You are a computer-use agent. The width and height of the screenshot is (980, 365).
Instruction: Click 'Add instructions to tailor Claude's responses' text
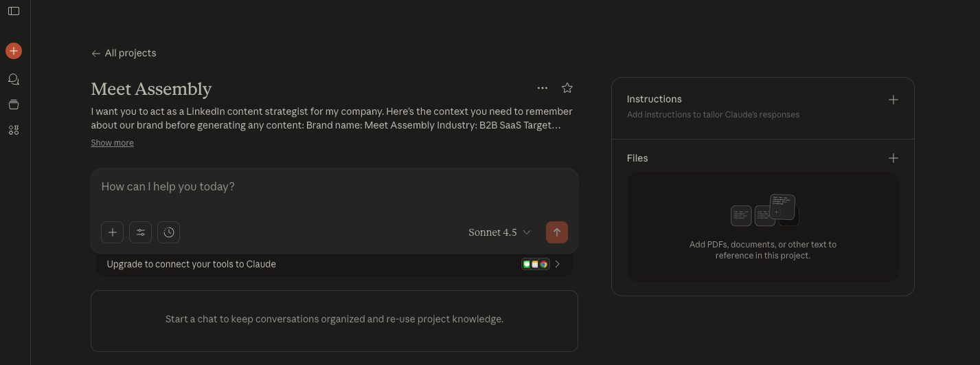point(713,115)
